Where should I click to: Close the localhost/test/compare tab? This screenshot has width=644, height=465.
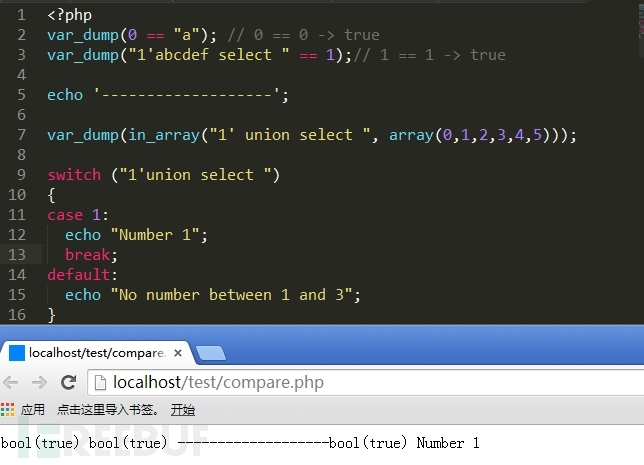(178, 353)
